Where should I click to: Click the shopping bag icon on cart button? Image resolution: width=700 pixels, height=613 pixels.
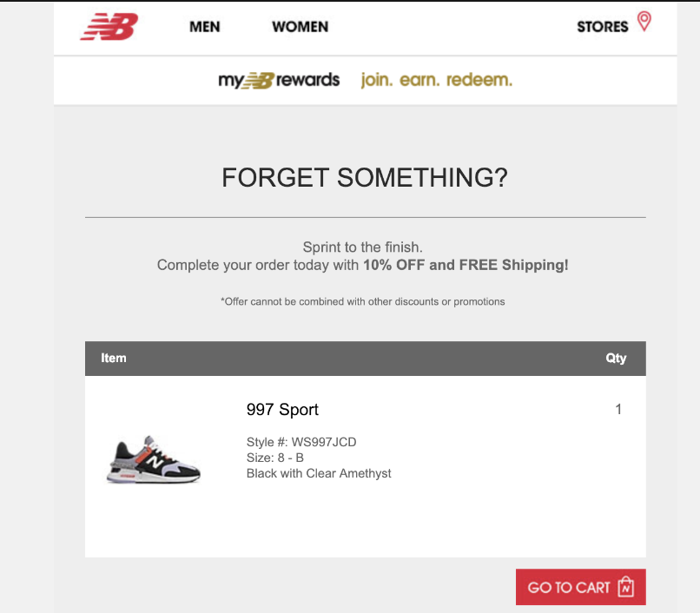(x=626, y=588)
